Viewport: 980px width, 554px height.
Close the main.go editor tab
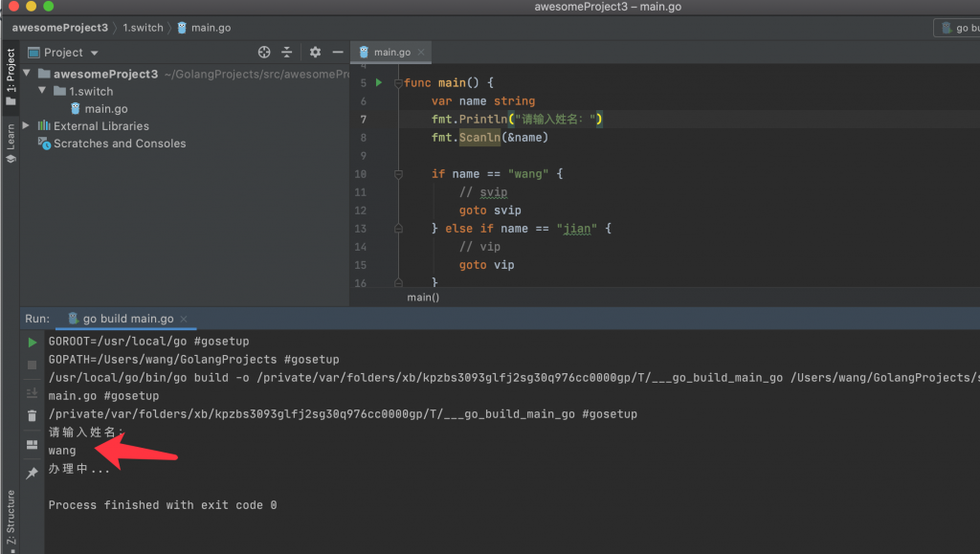pos(421,53)
